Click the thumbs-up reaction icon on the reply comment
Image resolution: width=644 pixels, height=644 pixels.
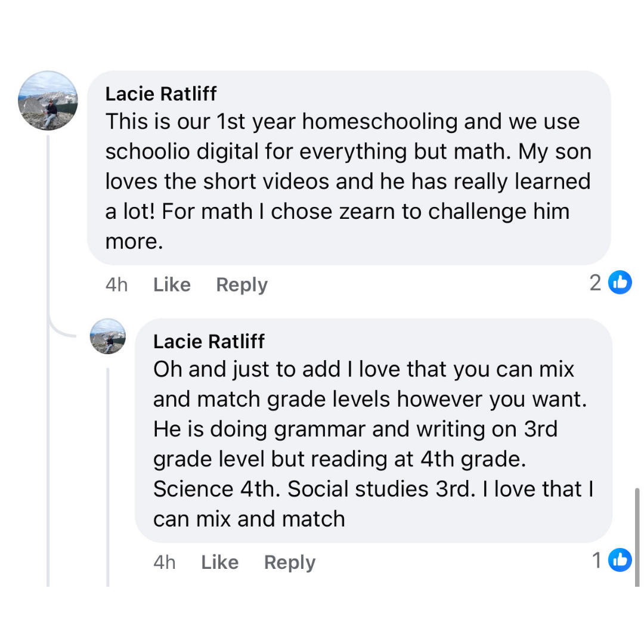tap(620, 561)
